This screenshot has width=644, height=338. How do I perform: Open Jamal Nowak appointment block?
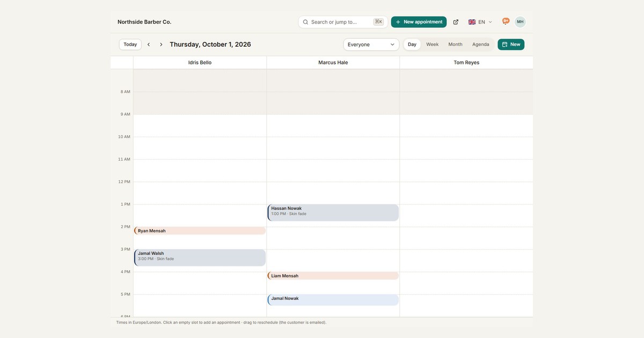(x=333, y=300)
